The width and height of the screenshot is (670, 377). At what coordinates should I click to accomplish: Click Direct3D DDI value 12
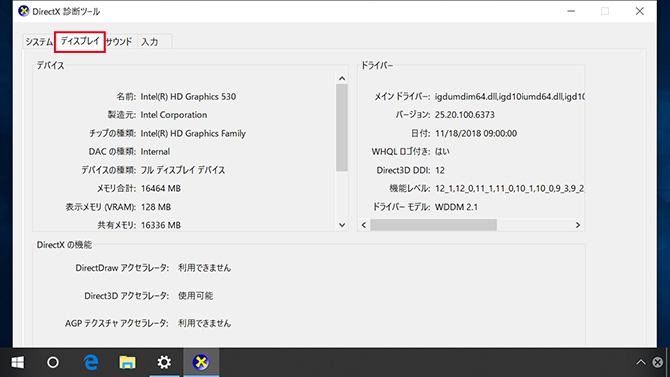440,170
